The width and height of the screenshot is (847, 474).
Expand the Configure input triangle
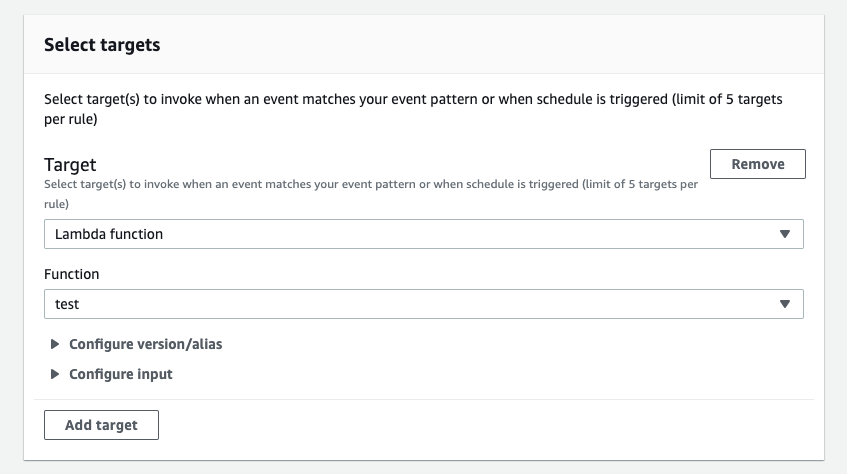(54, 374)
